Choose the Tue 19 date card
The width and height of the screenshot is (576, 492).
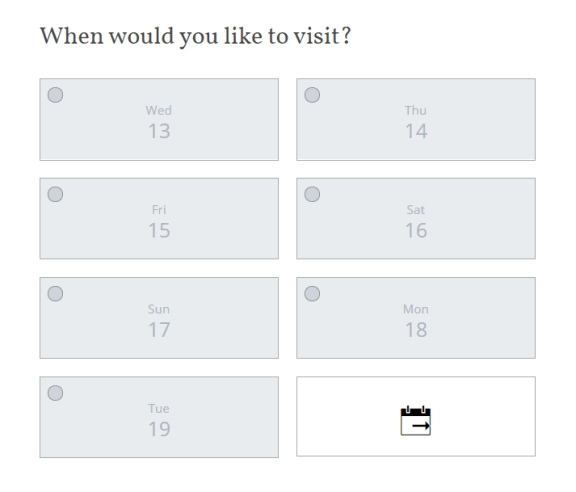(x=159, y=417)
